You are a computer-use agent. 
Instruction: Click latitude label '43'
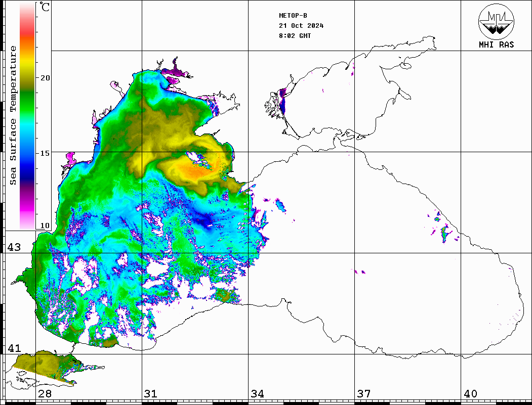14,247
